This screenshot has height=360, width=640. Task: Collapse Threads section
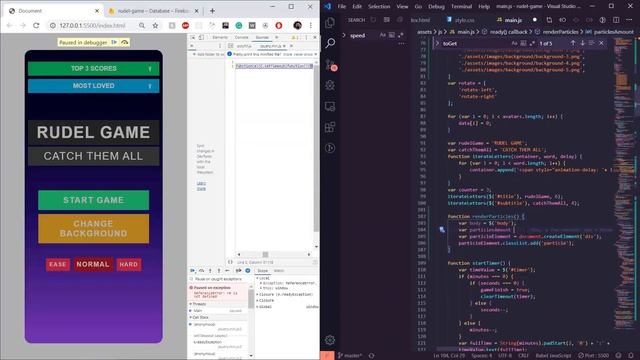(198, 304)
